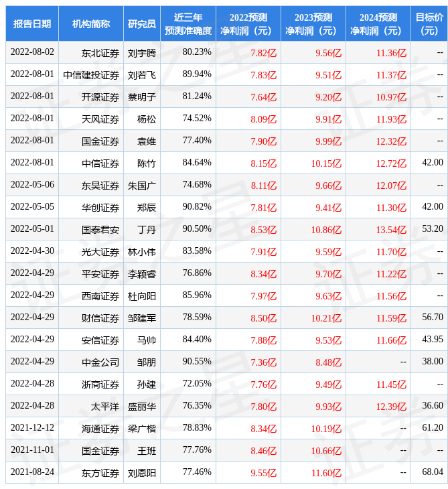Click target price 56.70

click(x=433, y=318)
